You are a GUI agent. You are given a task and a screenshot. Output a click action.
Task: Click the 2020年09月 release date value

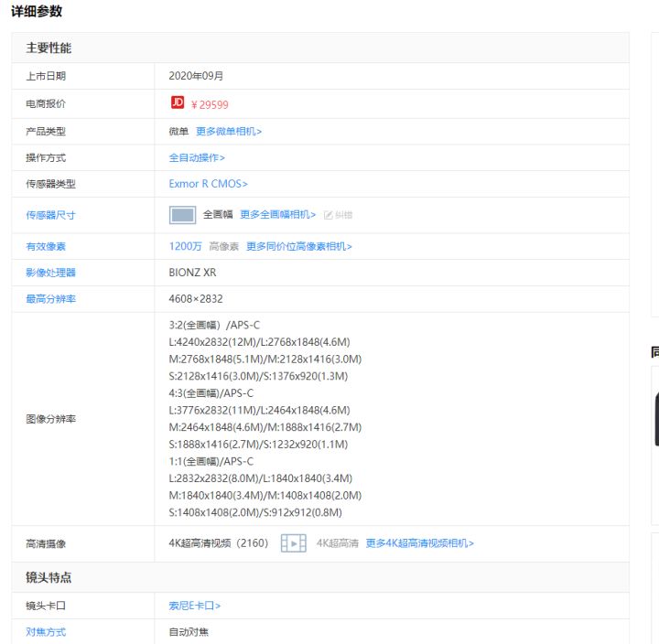click(x=196, y=76)
